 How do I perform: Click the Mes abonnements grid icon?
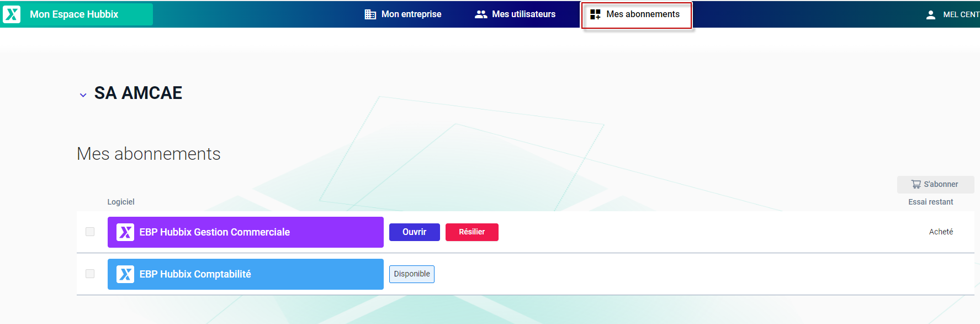pos(595,14)
